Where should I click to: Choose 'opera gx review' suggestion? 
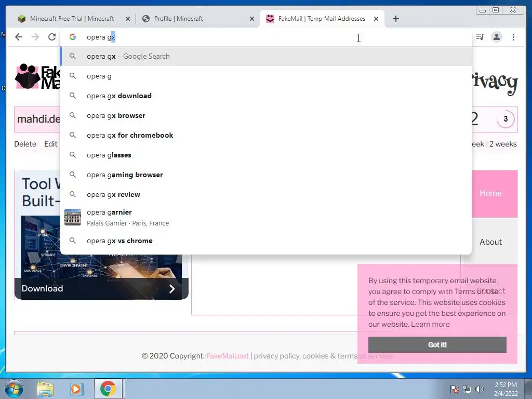tap(266, 194)
